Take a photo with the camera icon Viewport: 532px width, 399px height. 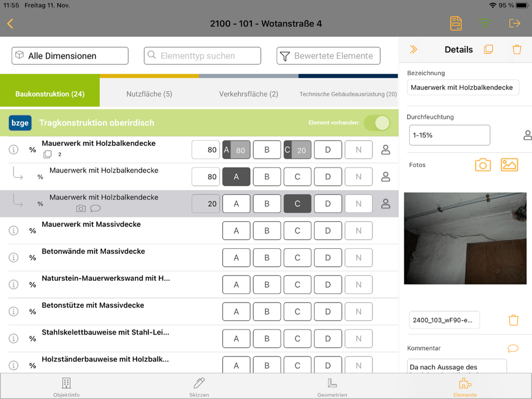[483, 165]
